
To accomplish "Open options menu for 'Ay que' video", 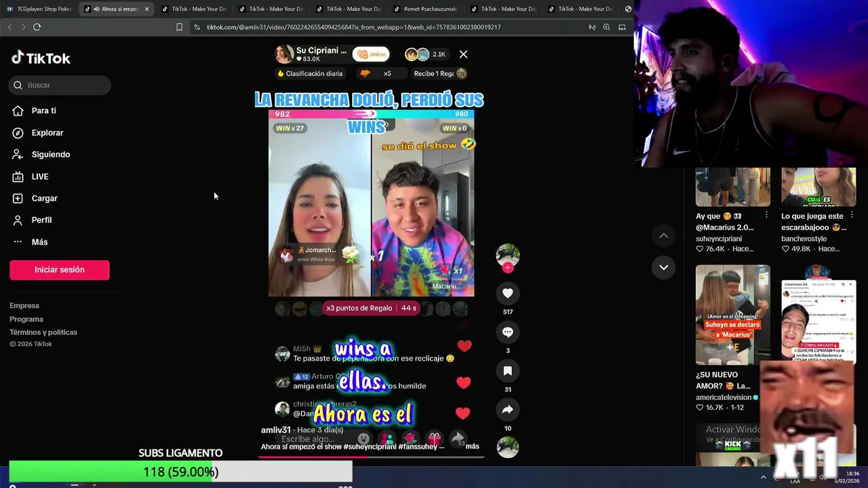I will point(766,215).
